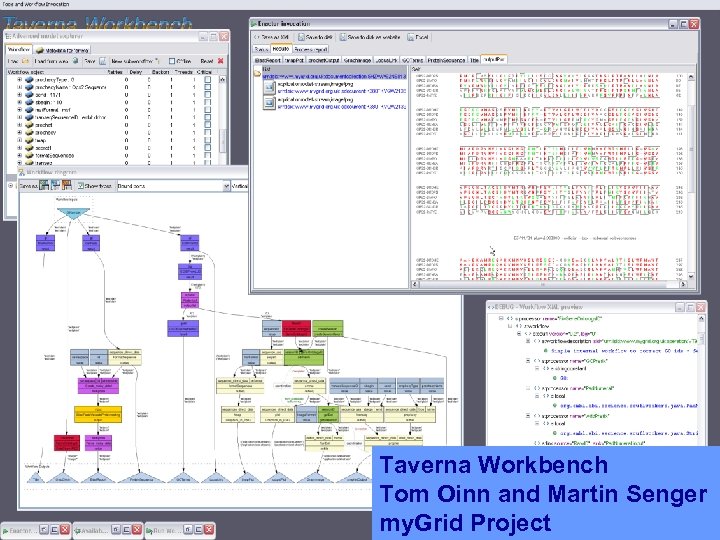Image resolution: width=720 pixels, height=540 pixels.
Task: Open the second image/png document link
Action: click(342, 107)
